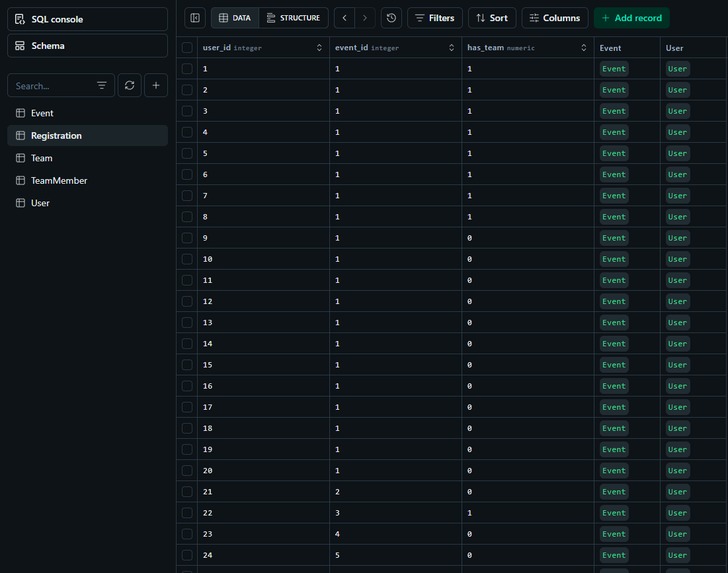Screen dimensions: 728x573
Task: Click has_team cell of user_id 9
Action: (x=528, y=238)
